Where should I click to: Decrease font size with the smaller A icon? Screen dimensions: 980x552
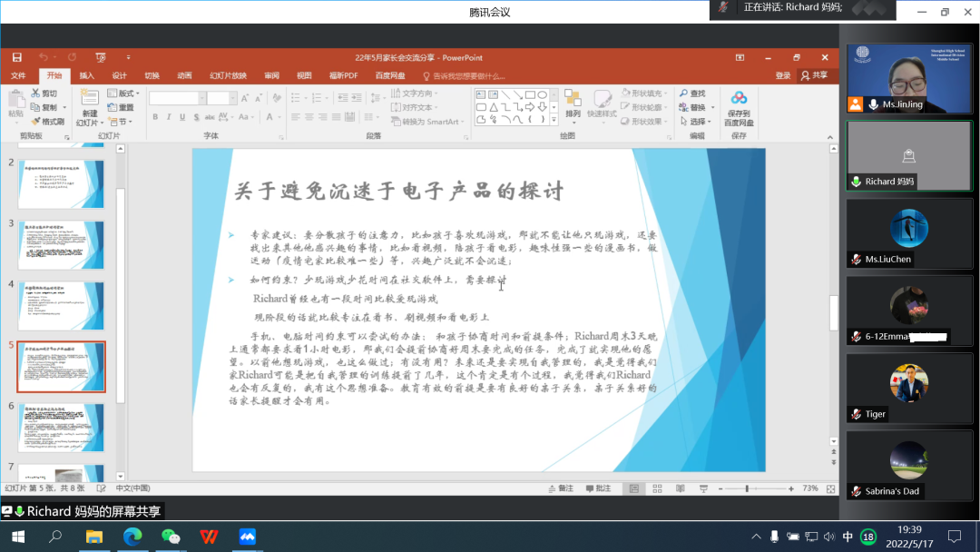point(259,98)
